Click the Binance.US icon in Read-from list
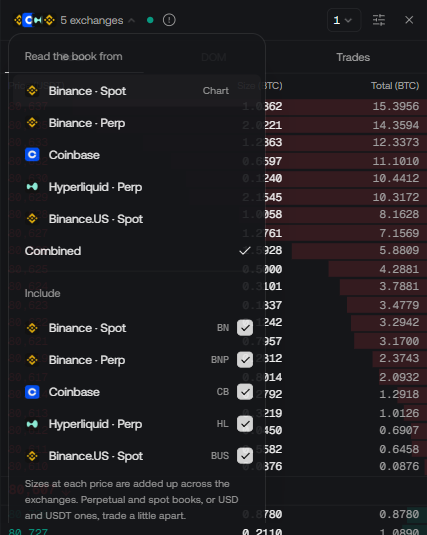Screen dimensions: 427x535 click(x=32, y=219)
